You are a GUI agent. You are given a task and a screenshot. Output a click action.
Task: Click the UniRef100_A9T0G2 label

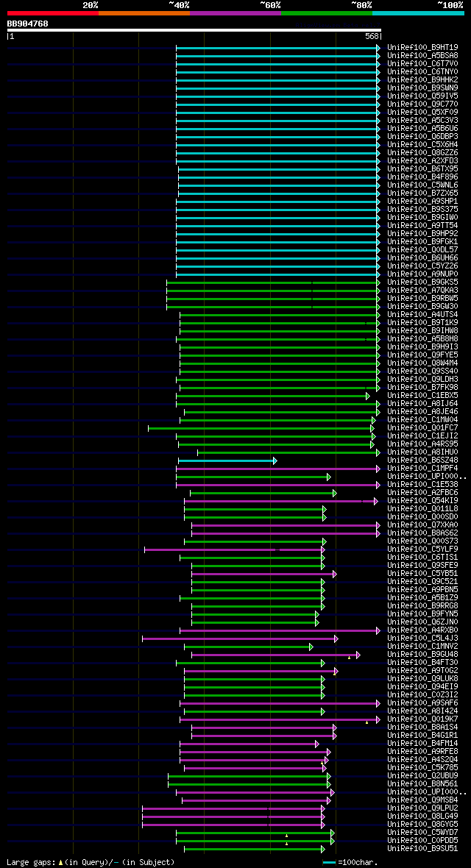coord(422,670)
